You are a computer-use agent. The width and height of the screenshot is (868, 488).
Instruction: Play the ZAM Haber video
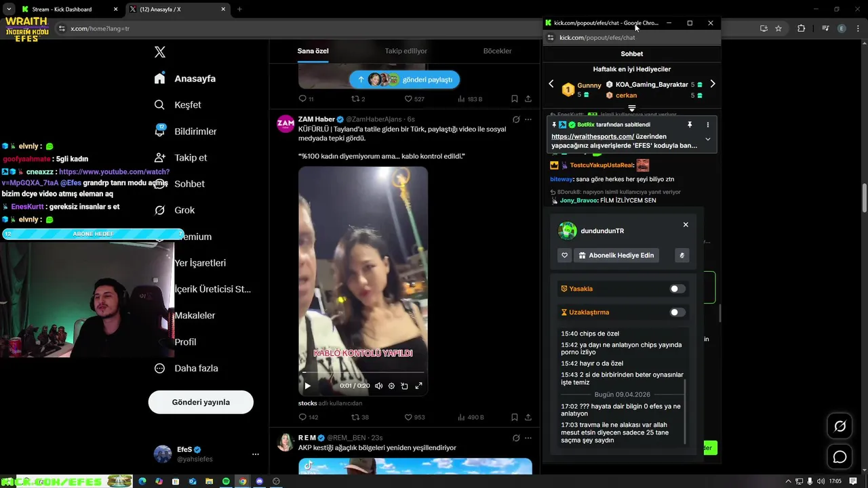(307, 386)
